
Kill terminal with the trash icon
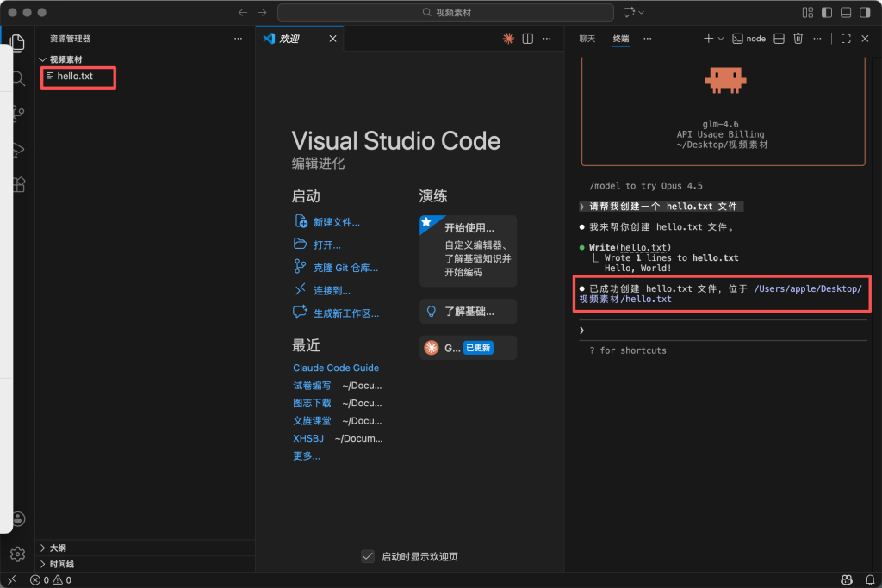[798, 39]
